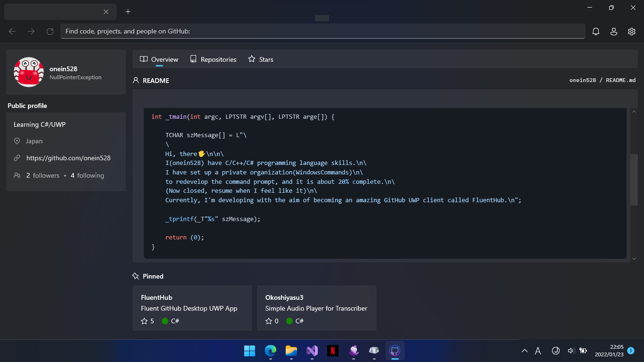The image size is (644, 362).
Task: Switch to the Repositories tab
Action: (213, 59)
